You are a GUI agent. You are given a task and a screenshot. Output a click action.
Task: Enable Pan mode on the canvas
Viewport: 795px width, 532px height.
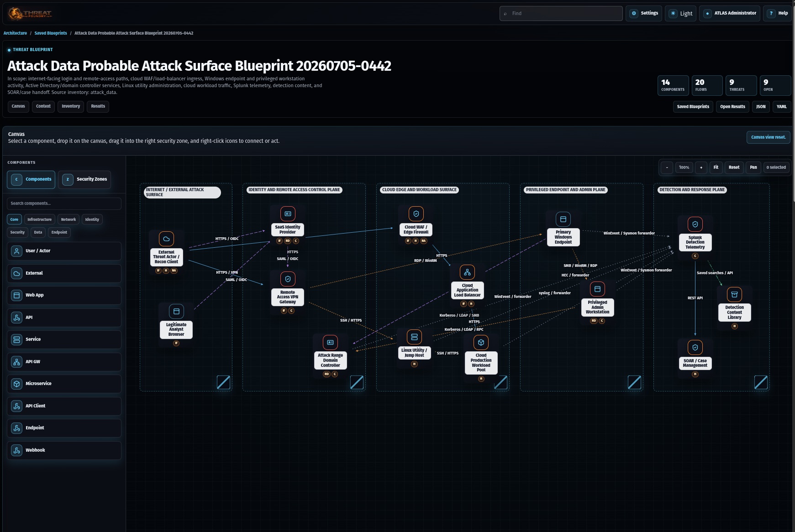click(x=753, y=167)
